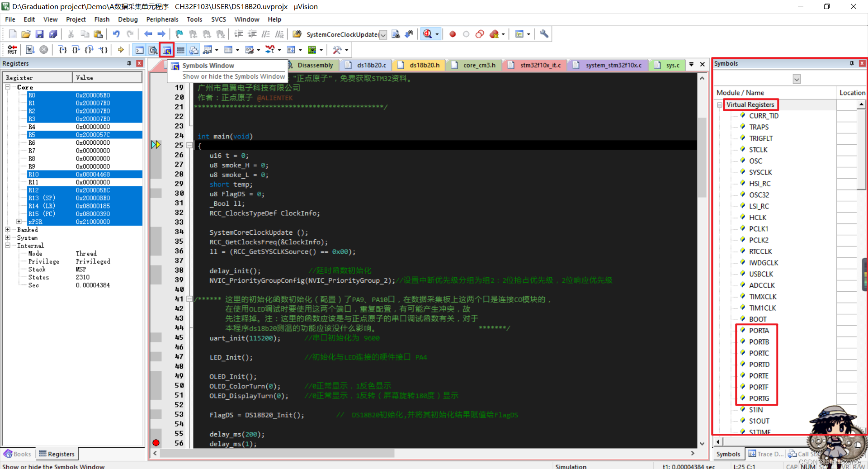Viewport: 868px width, 469px height.
Task: Disable all breakpoints
Action: 480,34
